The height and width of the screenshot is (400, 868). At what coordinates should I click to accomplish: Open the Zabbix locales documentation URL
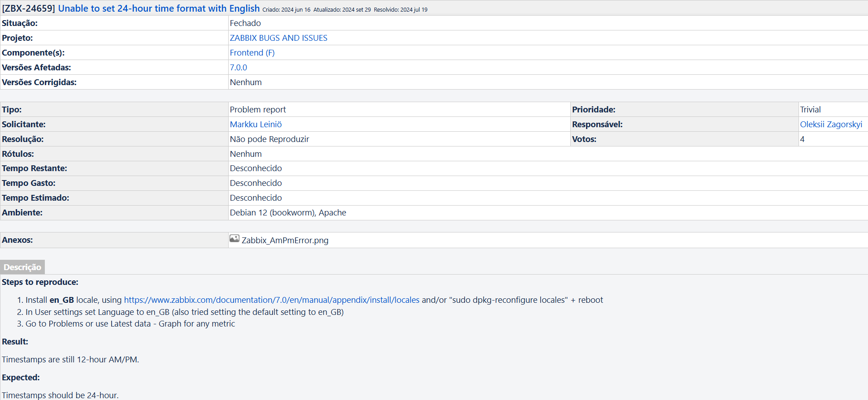pyautogui.click(x=272, y=300)
